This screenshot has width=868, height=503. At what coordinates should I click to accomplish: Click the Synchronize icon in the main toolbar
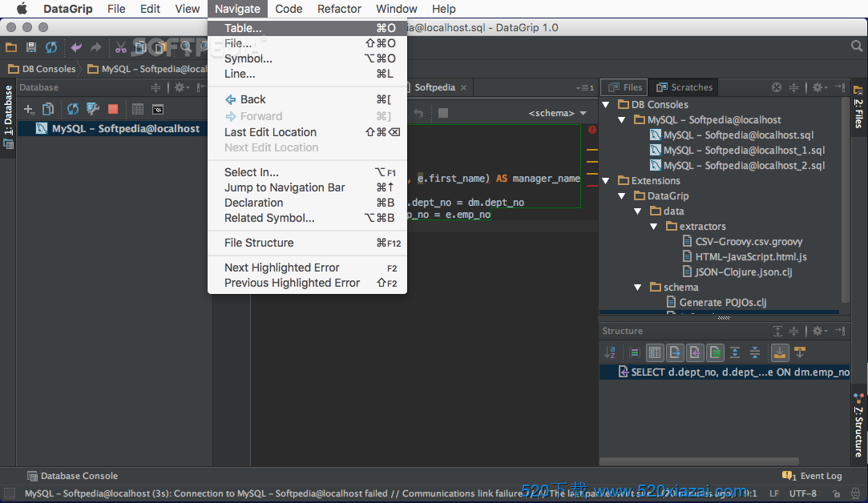coord(51,47)
